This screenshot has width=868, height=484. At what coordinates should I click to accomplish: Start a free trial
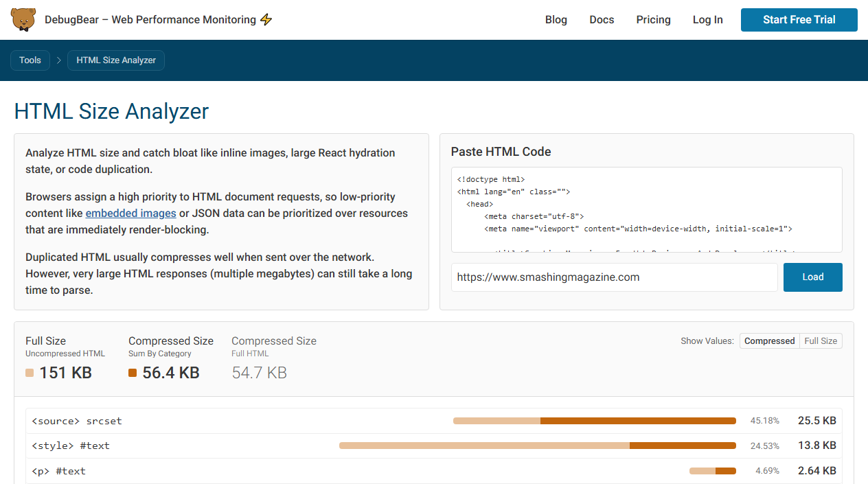799,19
